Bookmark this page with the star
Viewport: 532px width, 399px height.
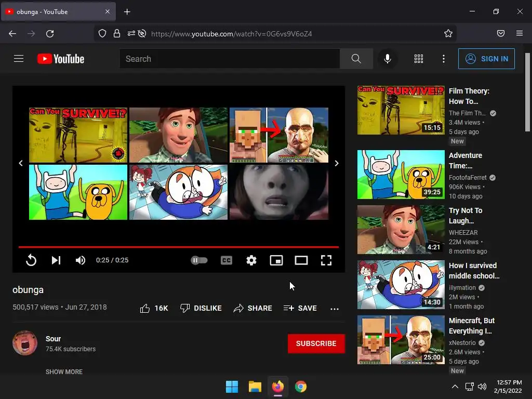point(448,34)
